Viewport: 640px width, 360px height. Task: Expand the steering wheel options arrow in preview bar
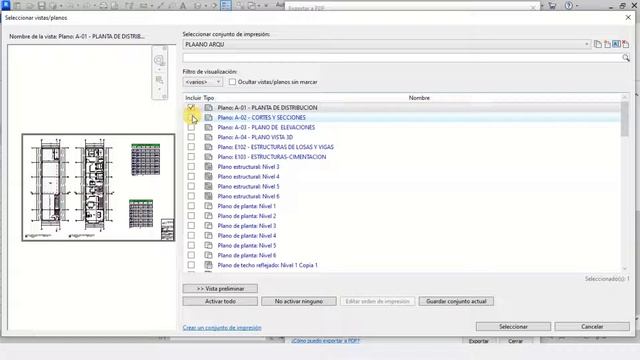(160, 70)
